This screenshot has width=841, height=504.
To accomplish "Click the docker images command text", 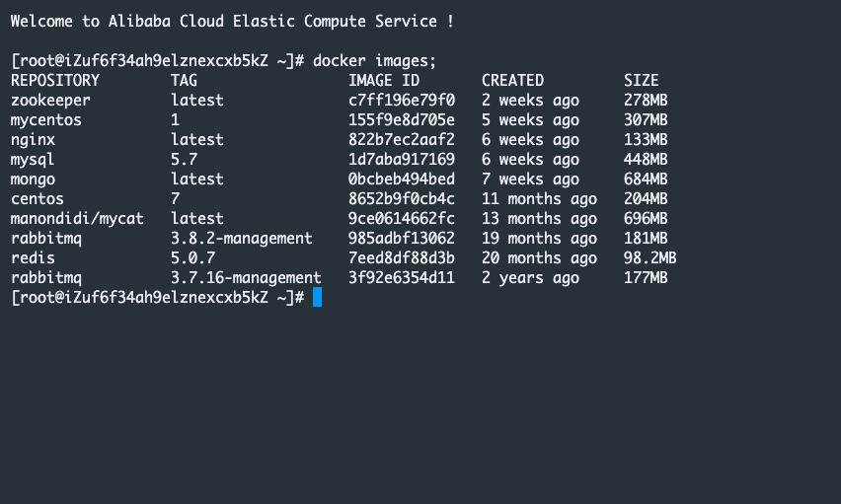I will click(374, 60).
